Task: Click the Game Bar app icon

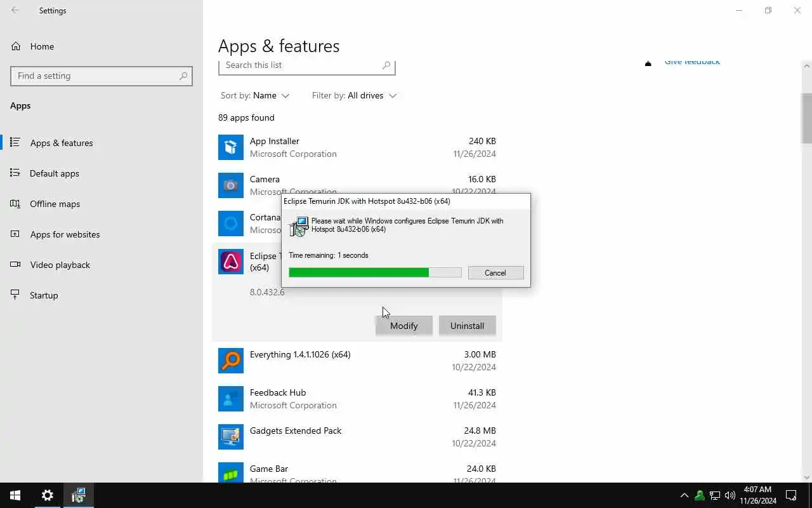Action: point(231,472)
